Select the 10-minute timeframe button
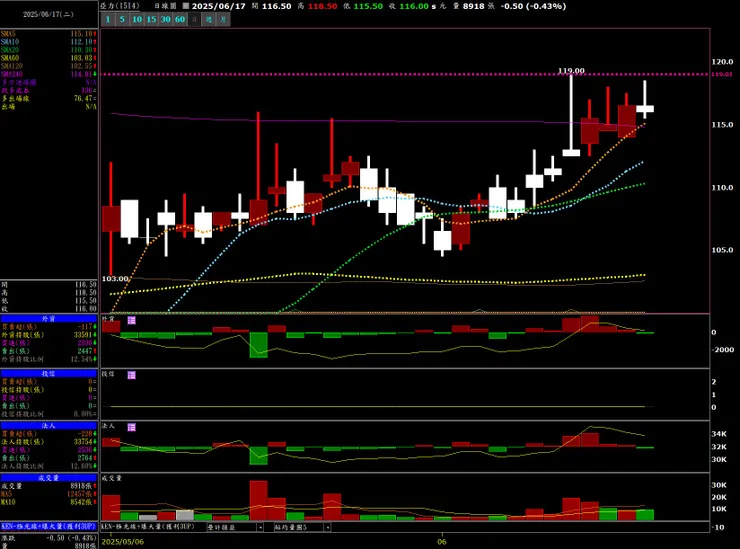The image size is (740, 549). click(137, 19)
